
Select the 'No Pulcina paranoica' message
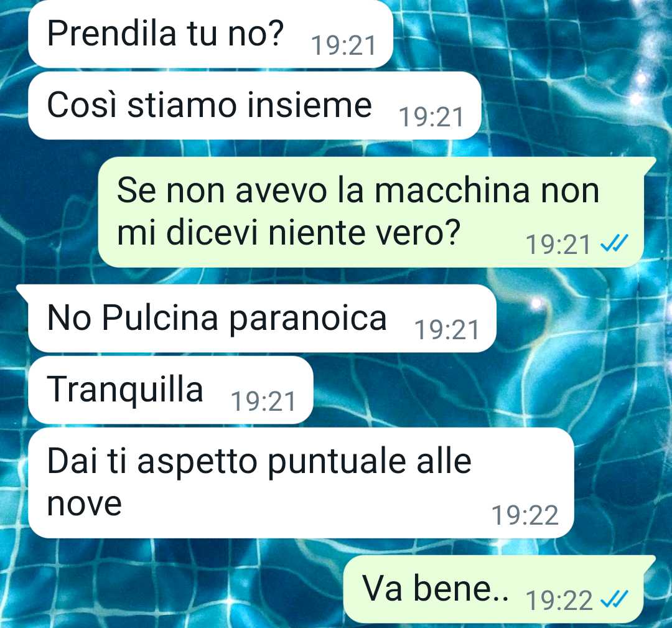pos(256,319)
